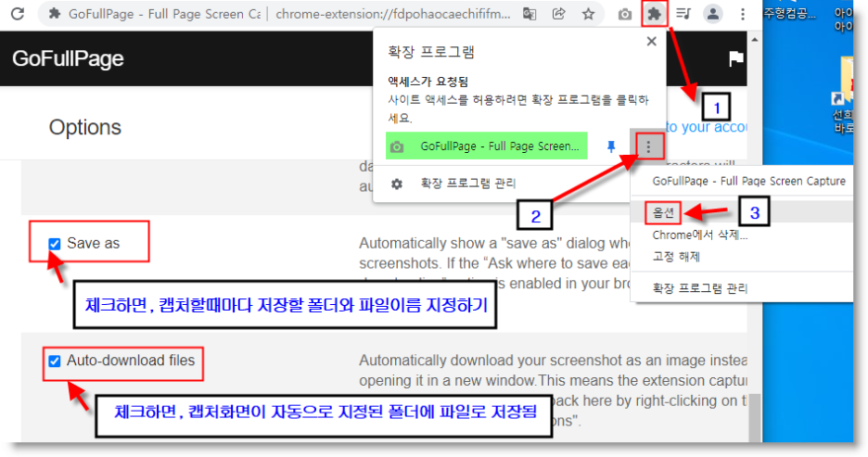Open GoFullPage more-actions three-dot button
The width and height of the screenshot is (868, 457).
(648, 146)
